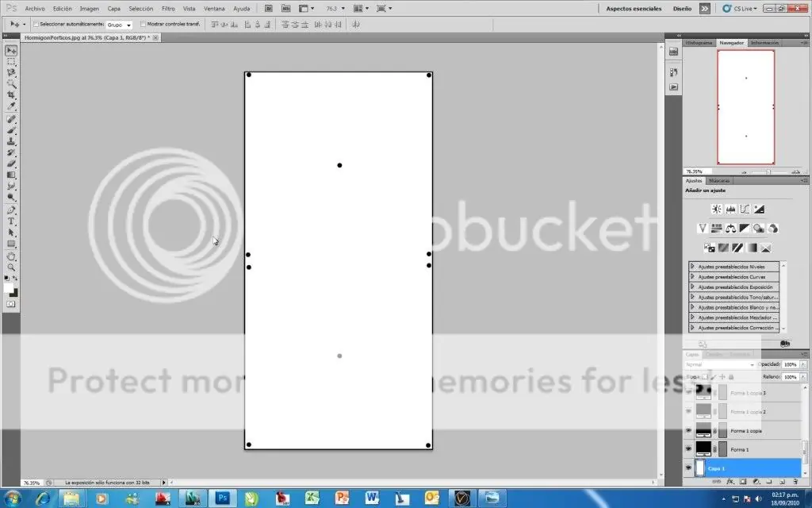Hide the Forma 1 layer
This screenshot has width=812, height=508.
(x=688, y=449)
